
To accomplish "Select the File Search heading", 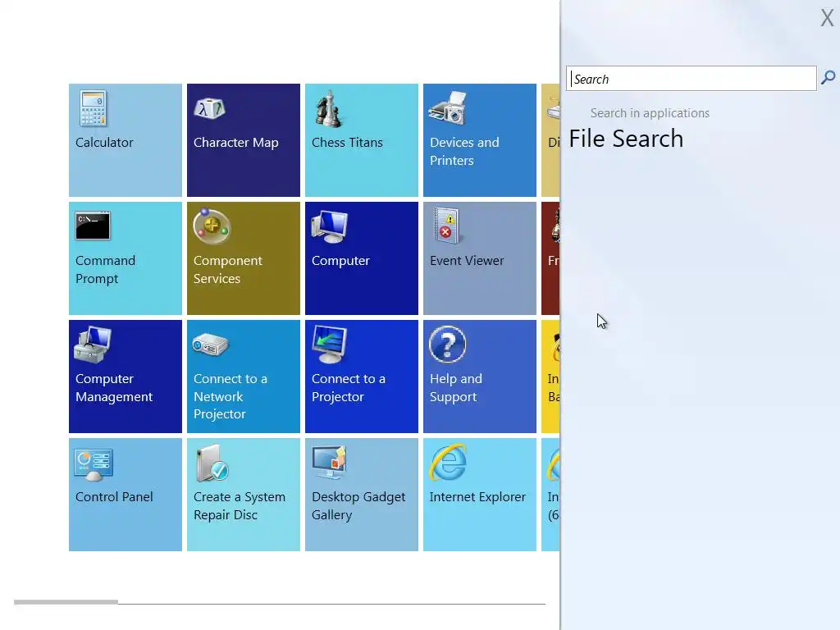I will pos(626,139).
